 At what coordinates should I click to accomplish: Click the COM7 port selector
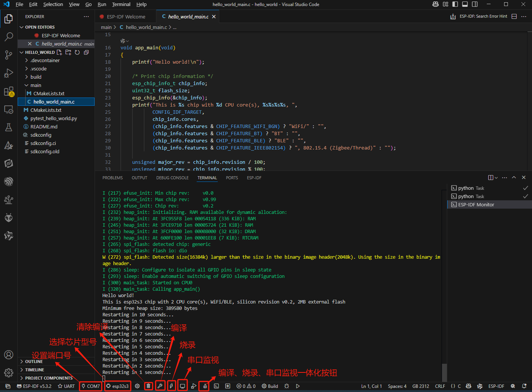tap(90, 386)
